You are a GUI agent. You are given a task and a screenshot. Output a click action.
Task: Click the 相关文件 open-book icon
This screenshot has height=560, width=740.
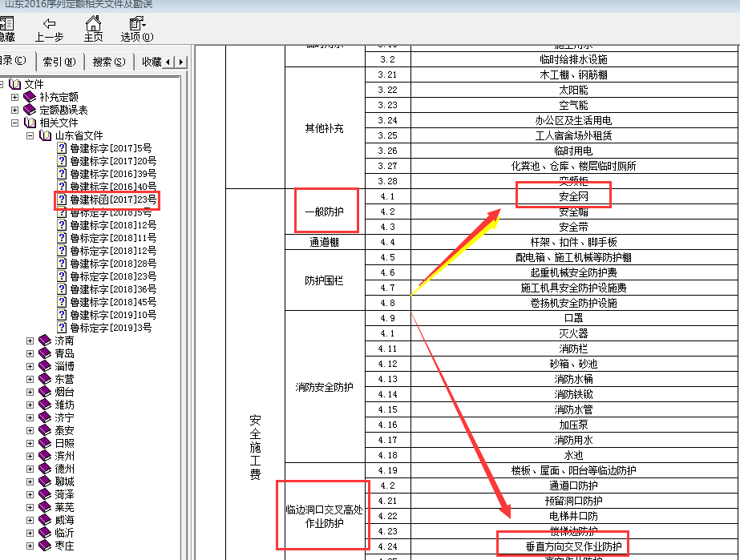[30, 123]
